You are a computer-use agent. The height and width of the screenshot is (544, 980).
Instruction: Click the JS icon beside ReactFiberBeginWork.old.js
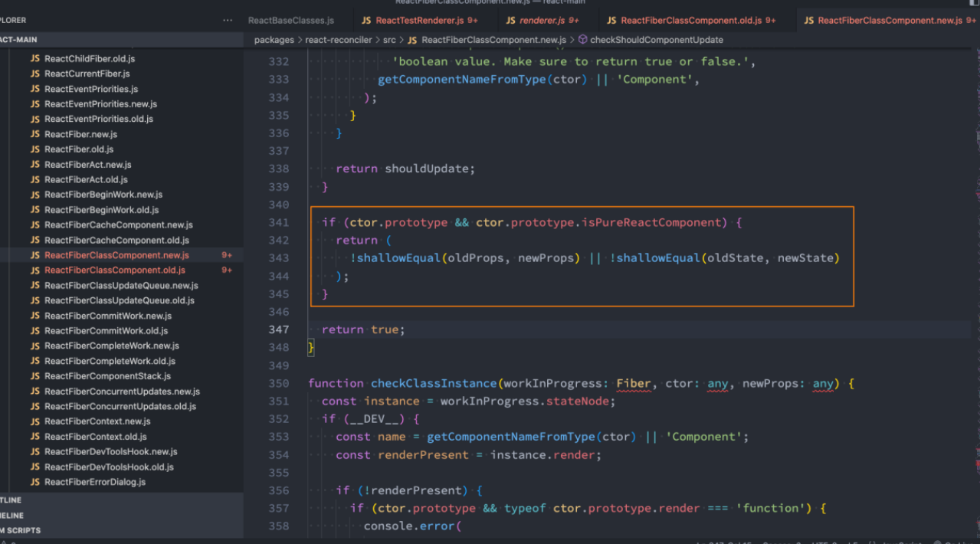click(35, 210)
